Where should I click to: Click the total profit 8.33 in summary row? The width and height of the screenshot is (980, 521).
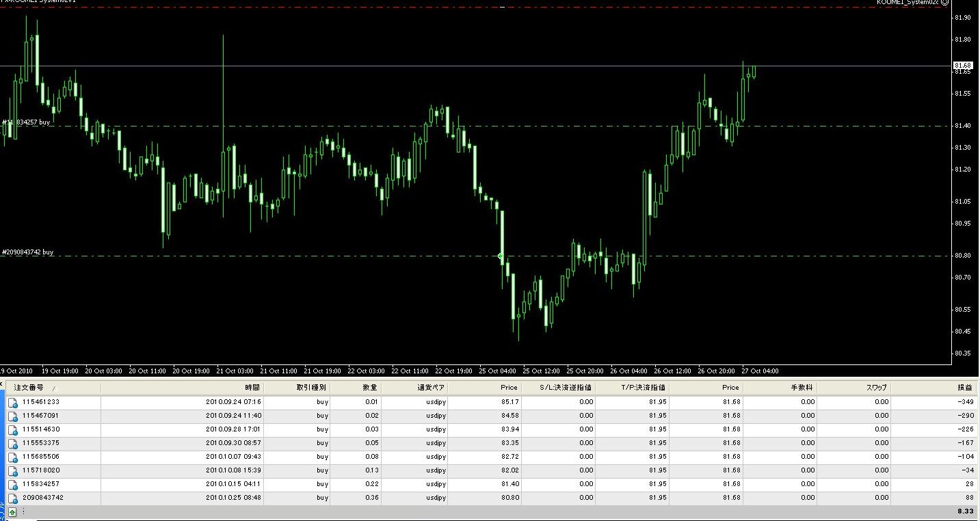coord(966,511)
